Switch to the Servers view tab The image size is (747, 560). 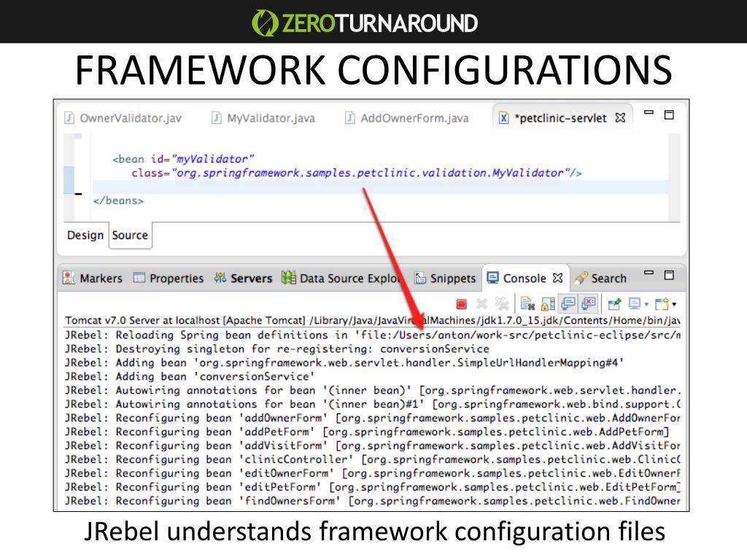point(244,278)
